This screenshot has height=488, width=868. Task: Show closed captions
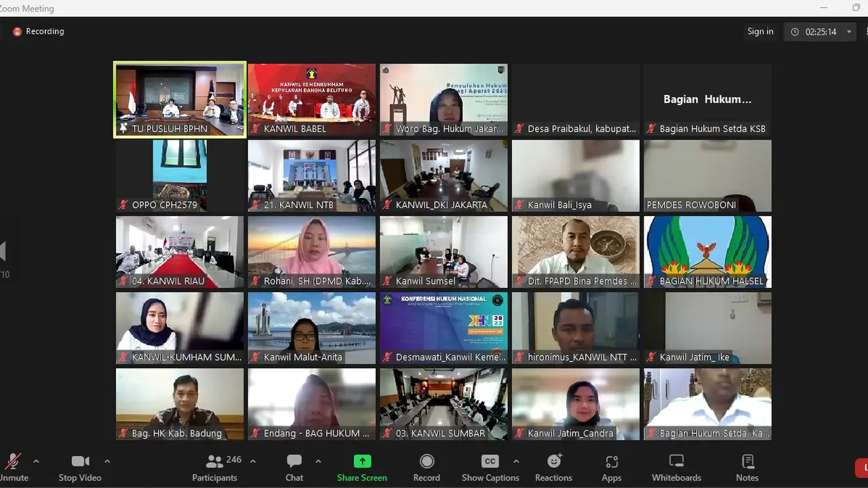tap(490, 468)
